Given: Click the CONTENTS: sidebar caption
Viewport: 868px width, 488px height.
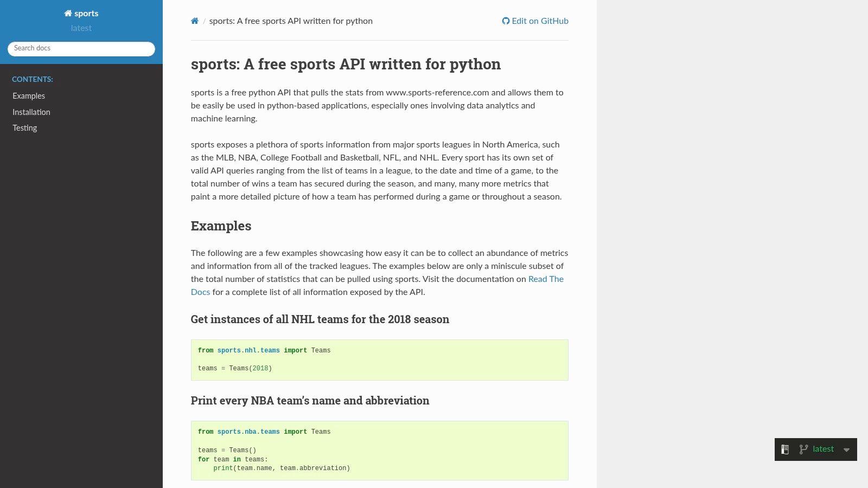Looking at the screenshot, I should [33, 79].
